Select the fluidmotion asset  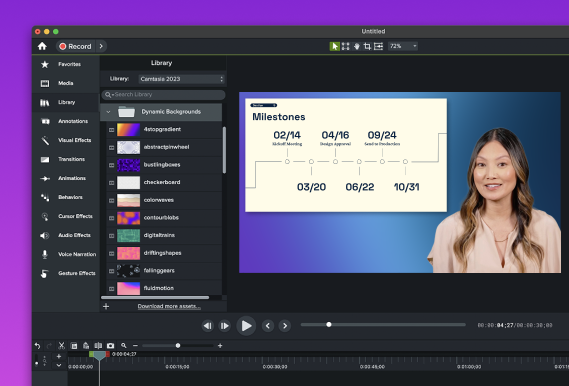coord(164,288)
